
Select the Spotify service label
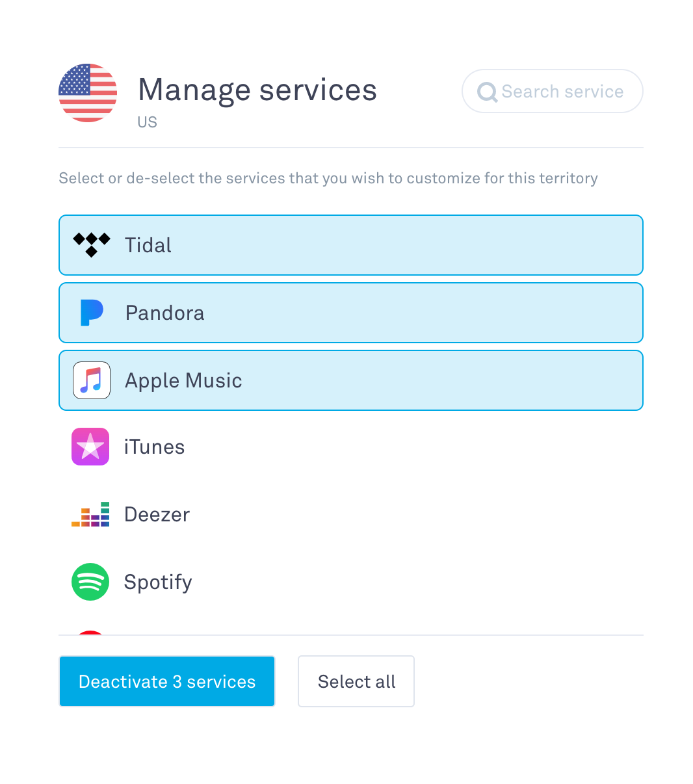click(x=158, y=582)
